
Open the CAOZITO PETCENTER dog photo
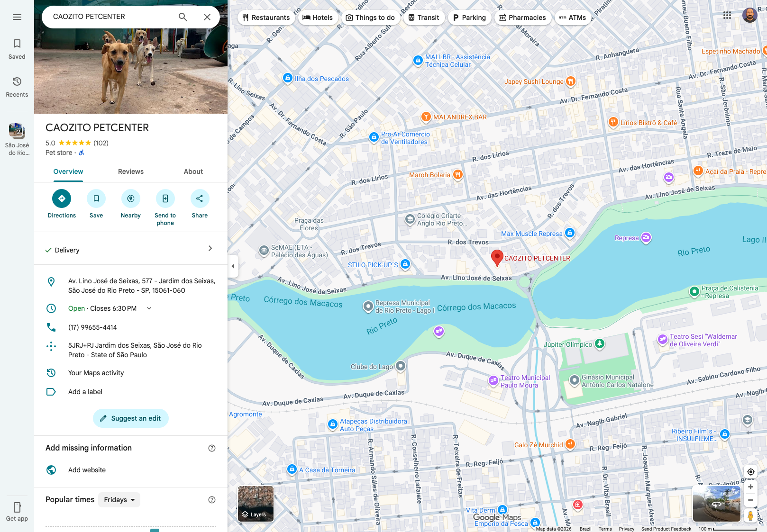tap(131, 71)
